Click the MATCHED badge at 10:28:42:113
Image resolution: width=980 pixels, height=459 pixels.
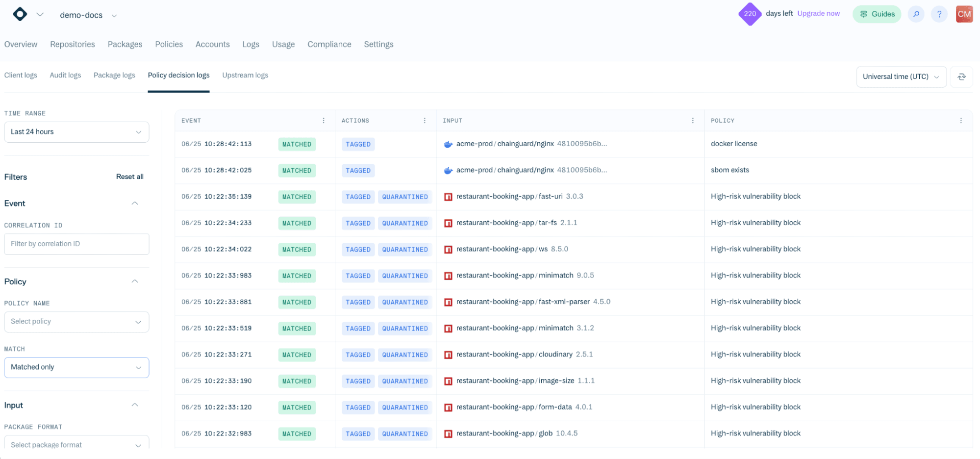click(297, 144)
